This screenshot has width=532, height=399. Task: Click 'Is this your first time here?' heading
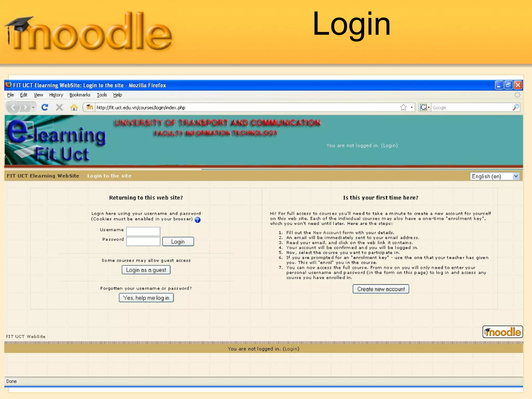point(381,198)
